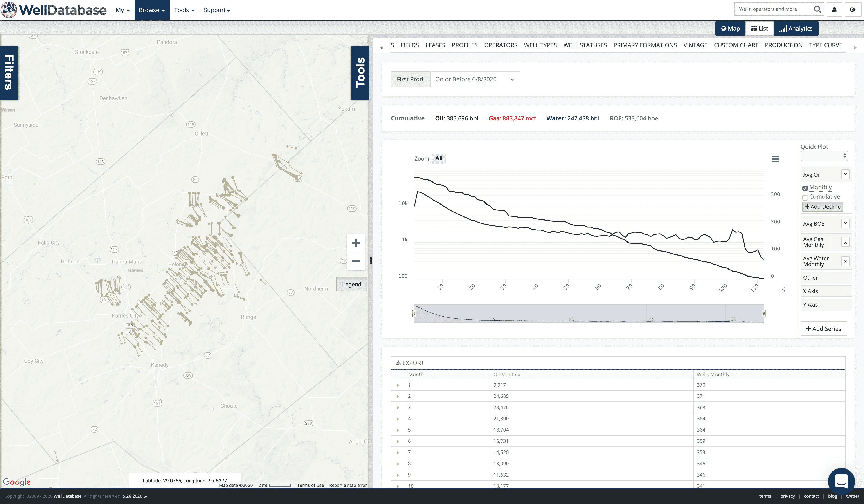Click the Add Series button
864x504 pixels.
point(823,329)
